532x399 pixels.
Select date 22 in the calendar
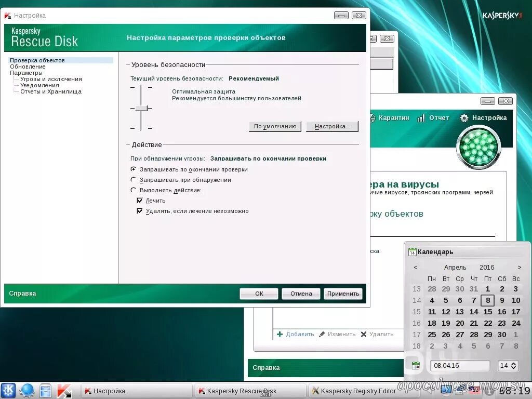click(x=488, y=323)
